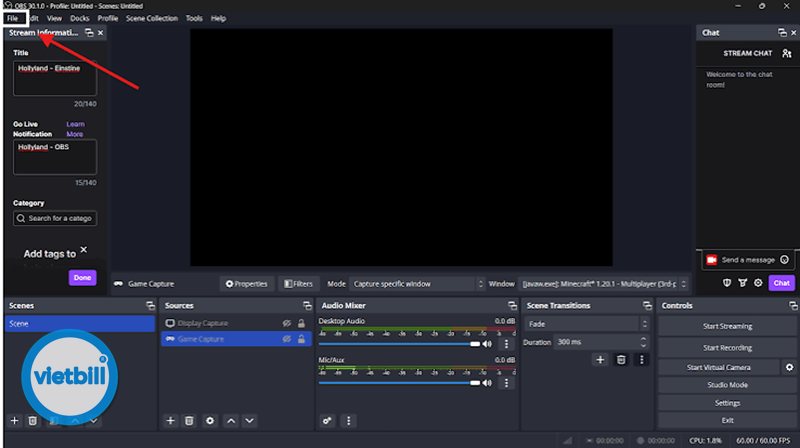Open the emote picker in chat

click(785, 260)
